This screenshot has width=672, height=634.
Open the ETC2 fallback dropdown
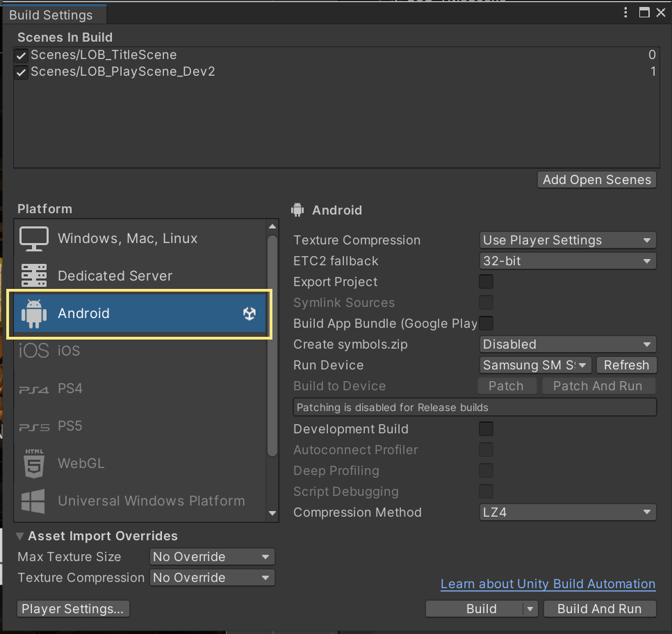[x=568, y=261]
